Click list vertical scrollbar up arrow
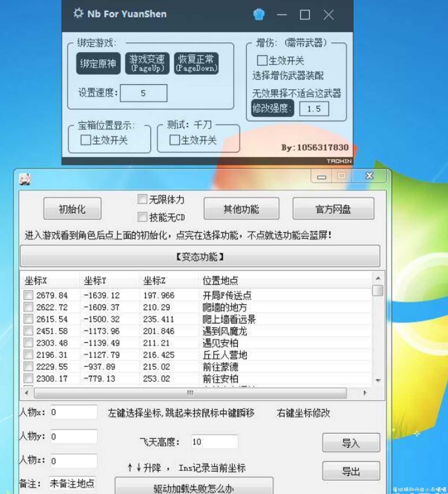 378,278
